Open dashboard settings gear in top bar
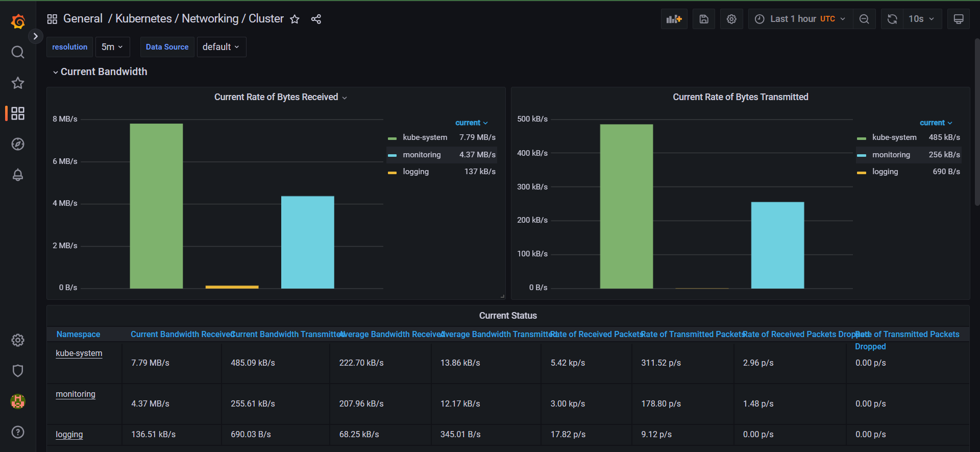The height and width of the screenshot is (452, 980). click(x=731, y=19)
